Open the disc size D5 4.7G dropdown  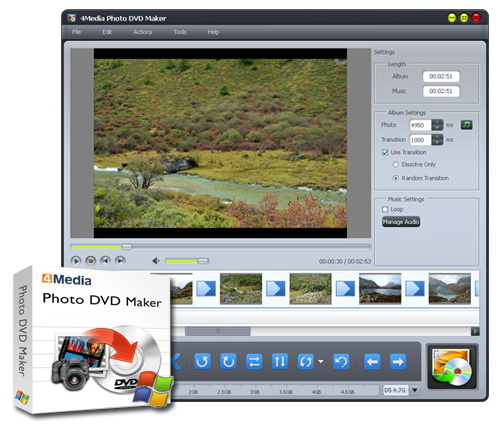click(x=415, y=390)
